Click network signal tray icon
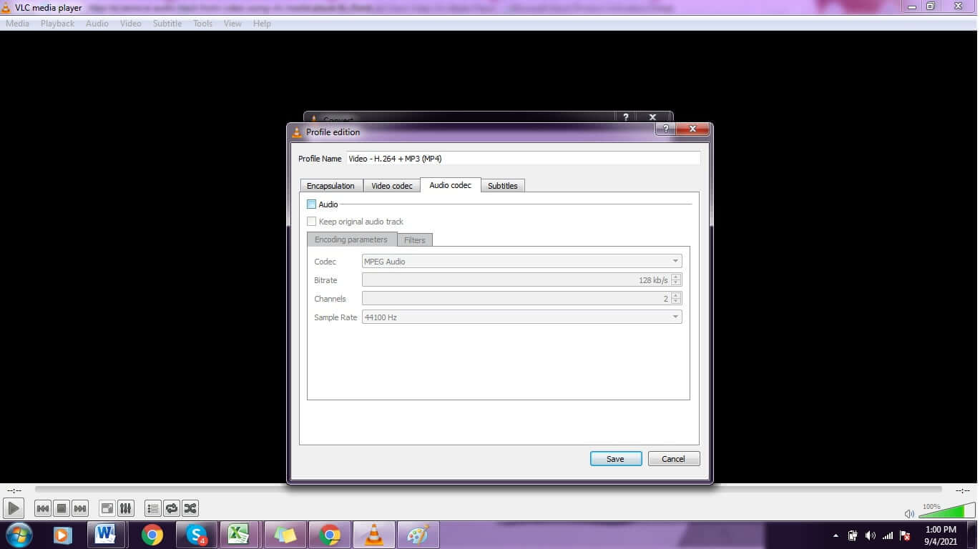 [x=888, y=535]
